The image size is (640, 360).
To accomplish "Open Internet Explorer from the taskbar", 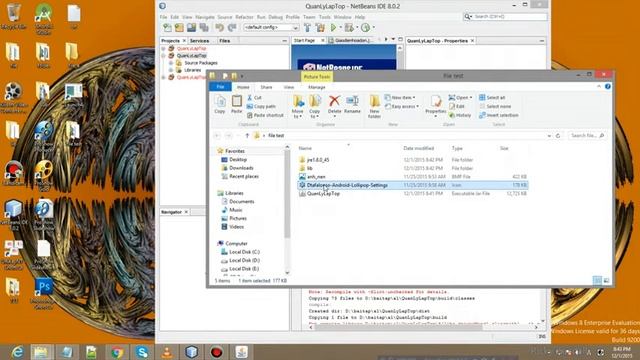I will pos(17,352).
